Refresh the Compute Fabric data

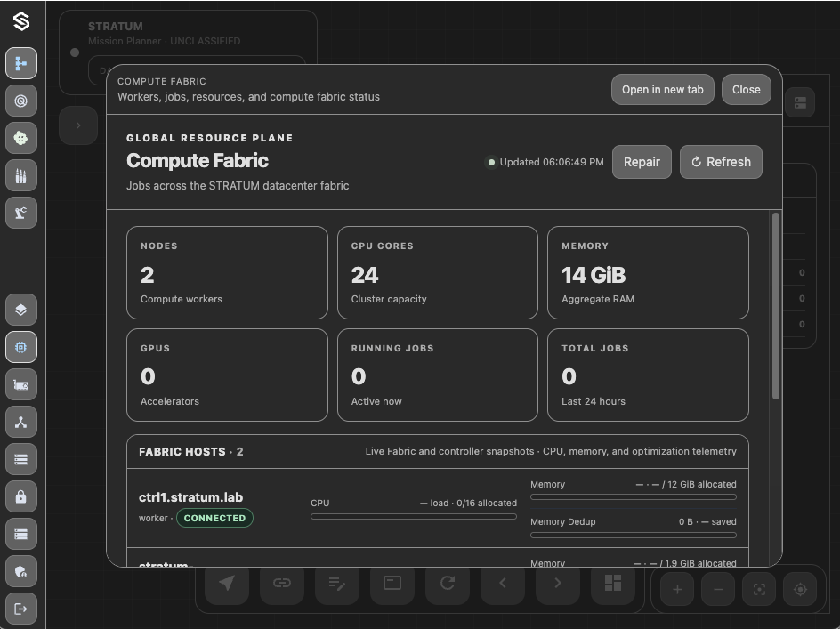(721, 162)
